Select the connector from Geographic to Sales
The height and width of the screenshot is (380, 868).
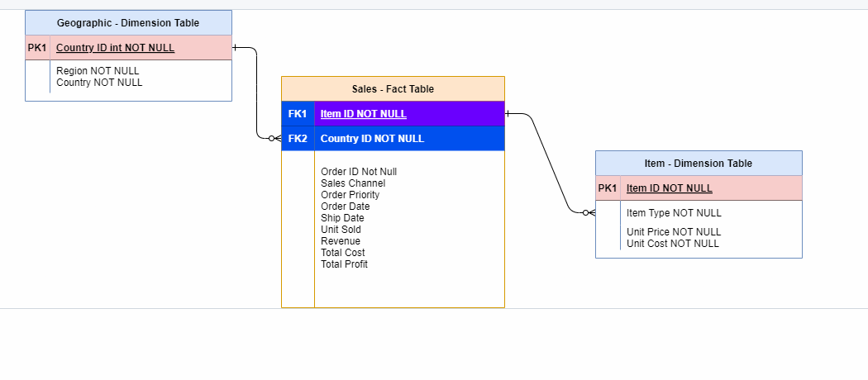tap(258, 91)
